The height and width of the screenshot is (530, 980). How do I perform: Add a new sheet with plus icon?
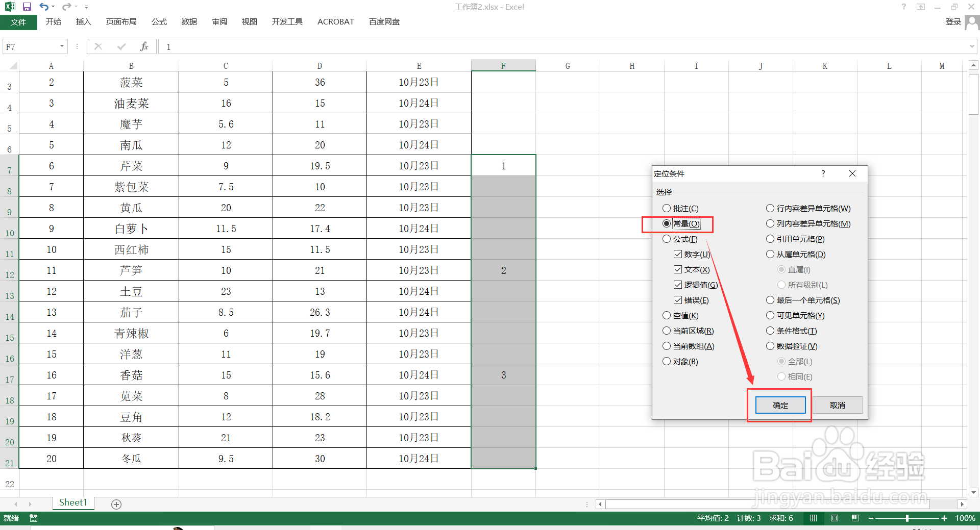pyautogui.click(x=116, y=504)
